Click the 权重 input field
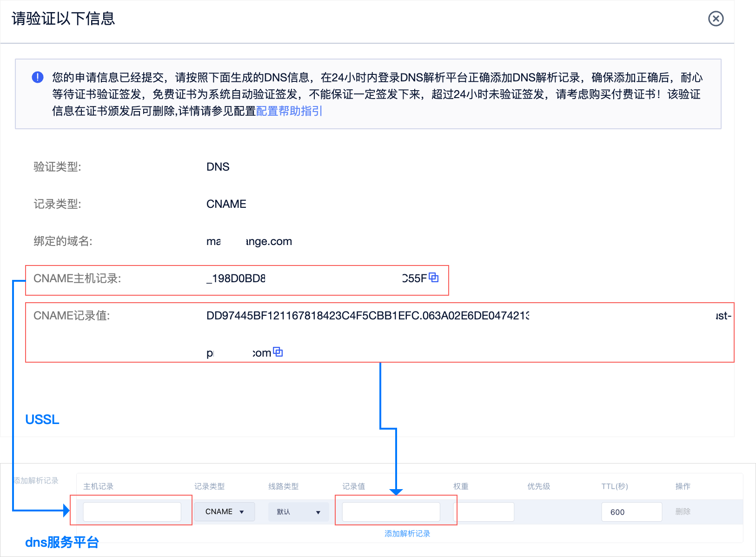Viewport: 756px width, 557px height. click(x=484, y=511)
